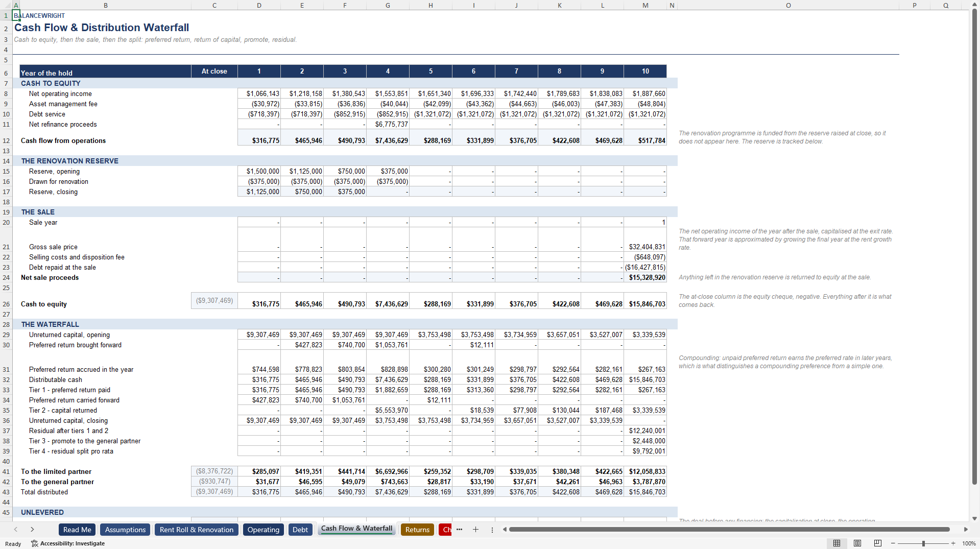Click the $1,887,660 net operating income cell

(645, 93)
